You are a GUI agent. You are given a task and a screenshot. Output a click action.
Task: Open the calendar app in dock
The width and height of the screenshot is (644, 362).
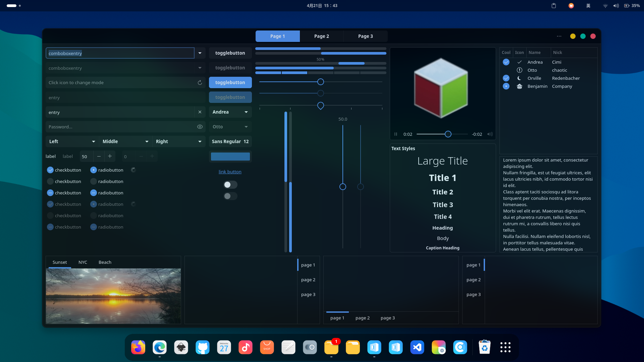point(224,347)
